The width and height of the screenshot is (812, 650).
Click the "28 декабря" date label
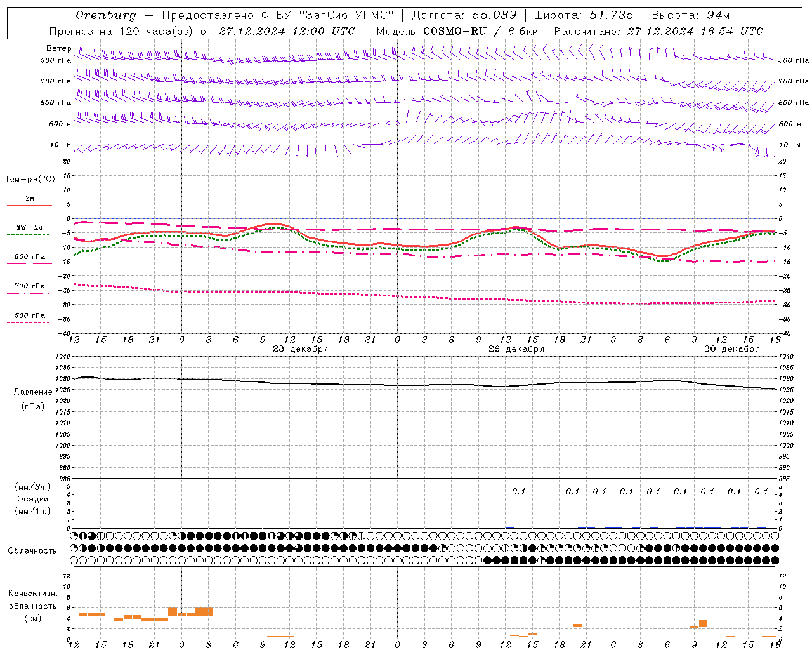pos(301,349)
